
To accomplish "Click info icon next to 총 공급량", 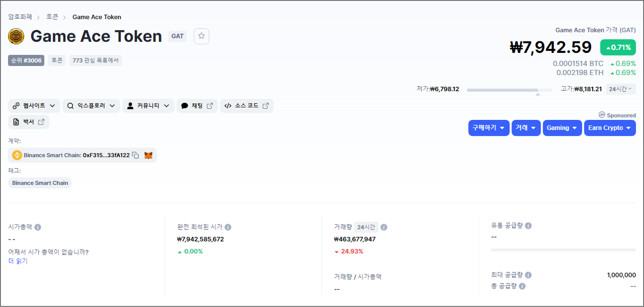I will pos(522,286).
